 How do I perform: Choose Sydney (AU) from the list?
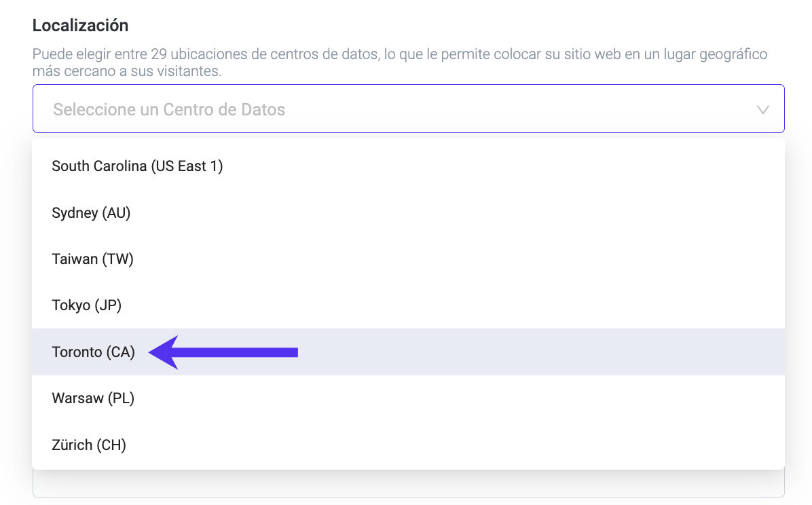click(x=91, y=213)
